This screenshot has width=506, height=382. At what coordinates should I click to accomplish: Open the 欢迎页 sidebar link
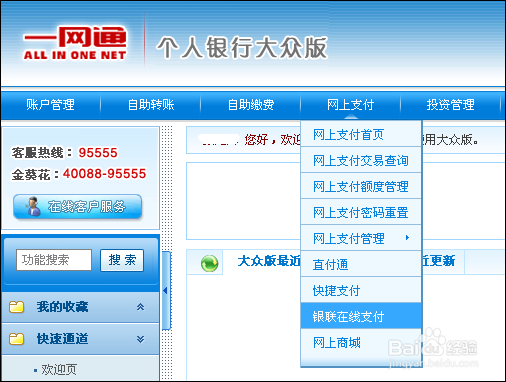click(x=59, y=369)
